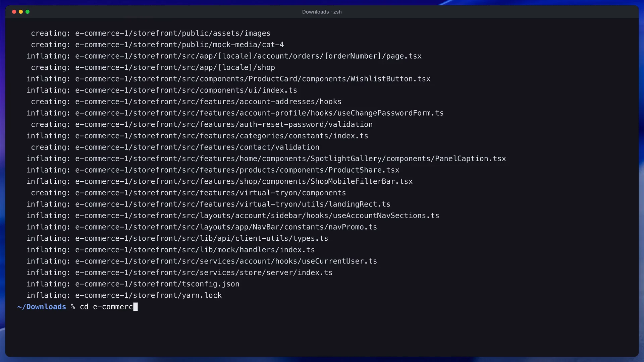Screen dimensions: 644x362
Task: Click the line ending 'yarn.lock'
Action: pos(124,295)
